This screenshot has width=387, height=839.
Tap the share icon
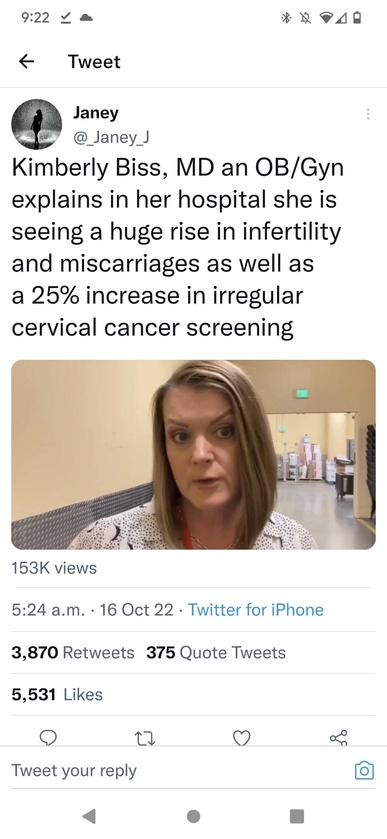pyautogui.click(x=338, y=738)
